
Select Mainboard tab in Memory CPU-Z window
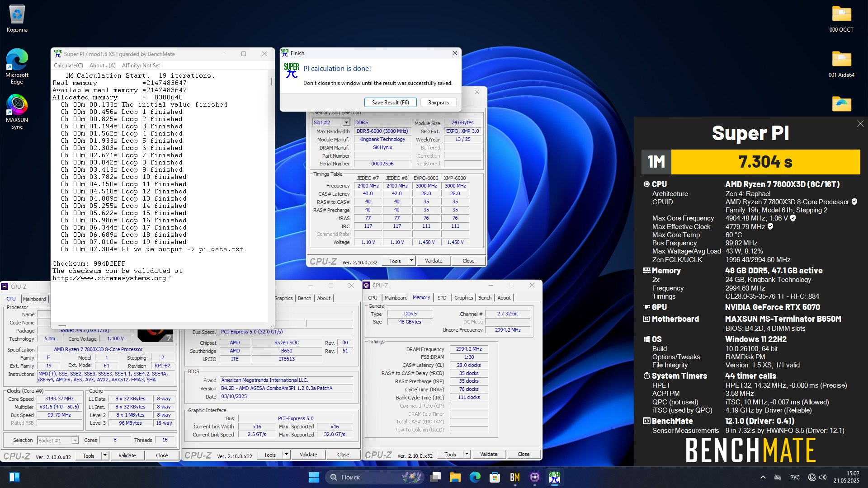[396, 298]
